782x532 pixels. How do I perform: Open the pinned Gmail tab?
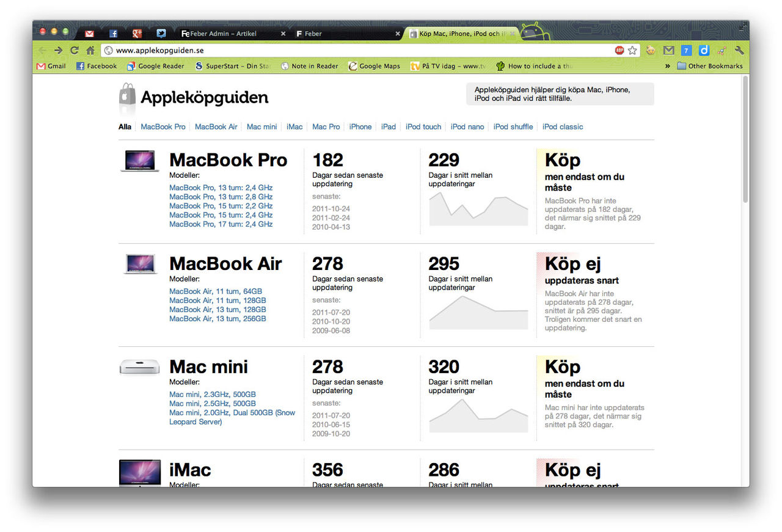point(89,34)
